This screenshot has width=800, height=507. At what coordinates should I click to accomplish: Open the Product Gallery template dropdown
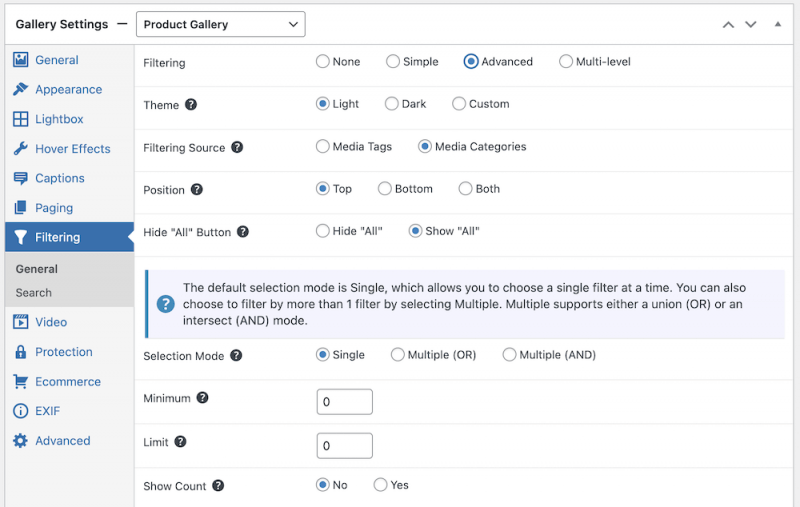tap(220, 24)
